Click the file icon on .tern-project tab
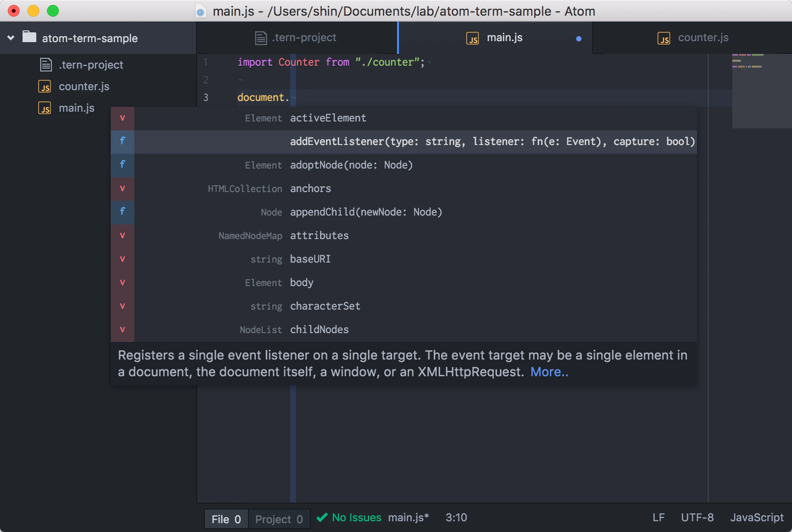 [261, 38]
